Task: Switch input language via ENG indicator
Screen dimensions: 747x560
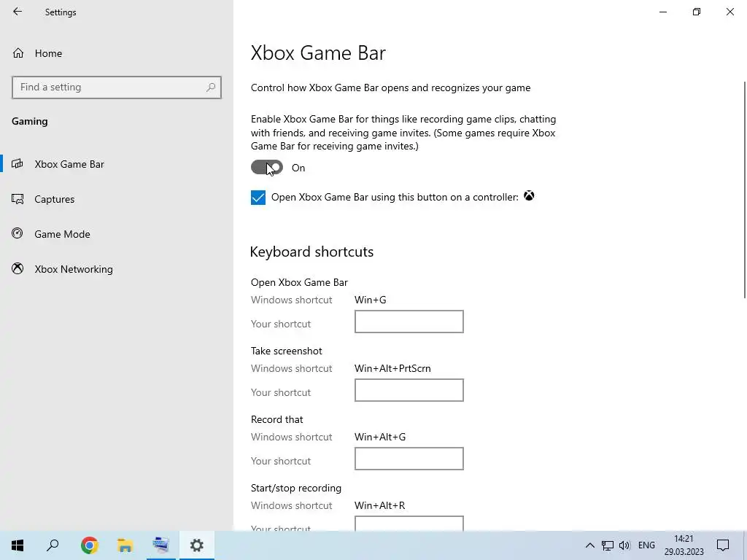Action: pyautogui.click(x=646, y=545)
